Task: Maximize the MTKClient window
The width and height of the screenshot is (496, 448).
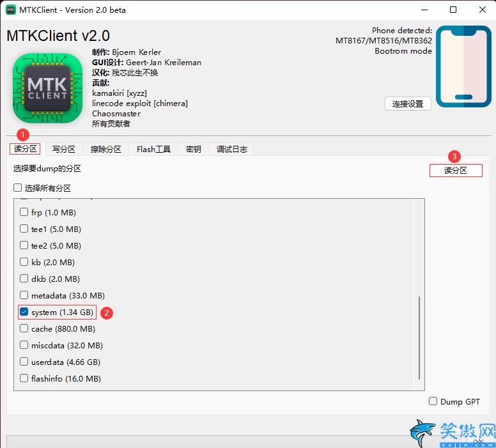Action: tap(453, 10)
